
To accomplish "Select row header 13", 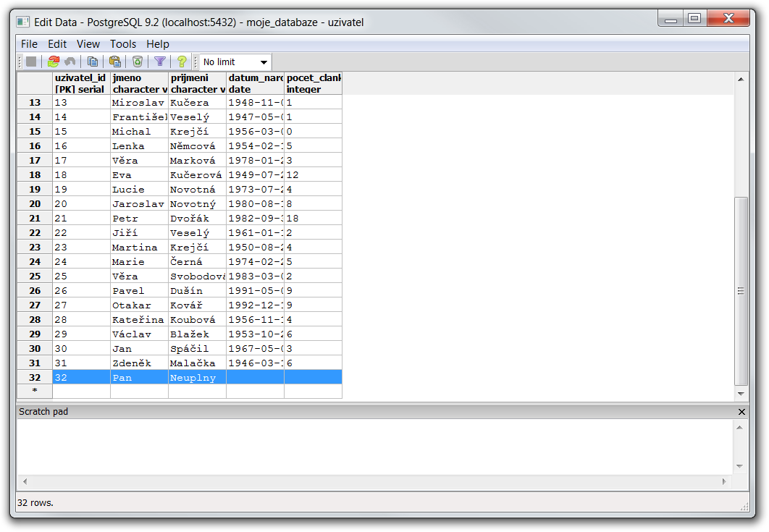I will 35,102.
